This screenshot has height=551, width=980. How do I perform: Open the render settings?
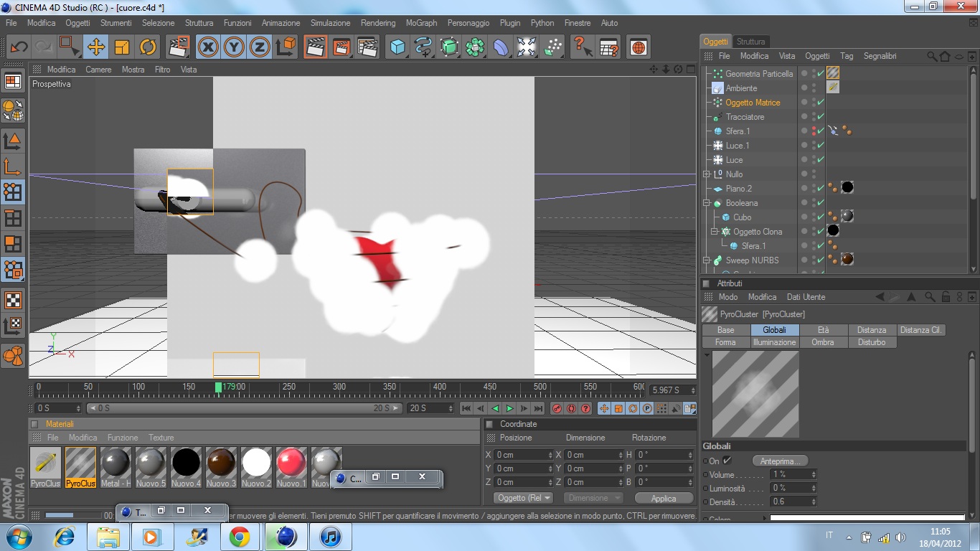[367, 47]
